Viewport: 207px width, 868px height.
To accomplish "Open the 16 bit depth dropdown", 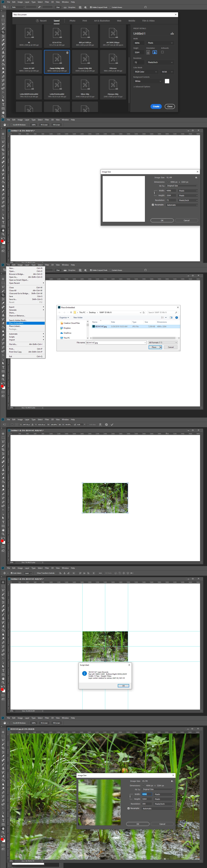I will pyautogui.click(x=167, y=72).
